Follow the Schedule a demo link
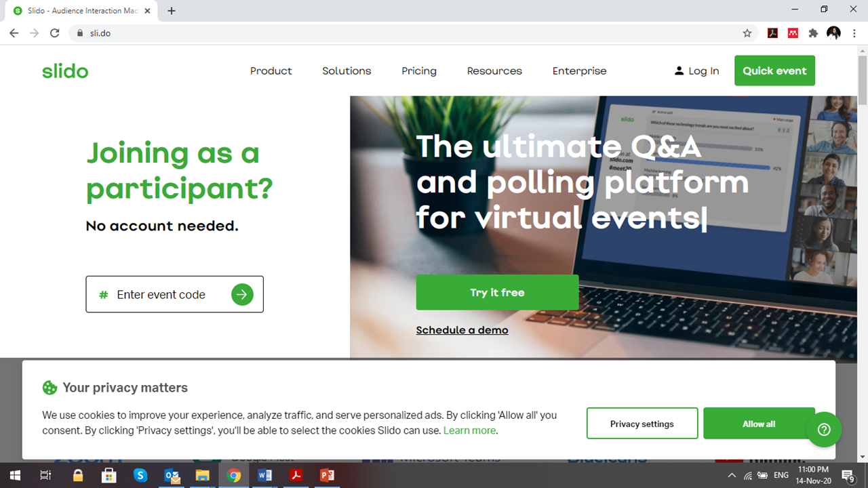The image size is (868, 488). pyautogui.click(x=462, y=330)
